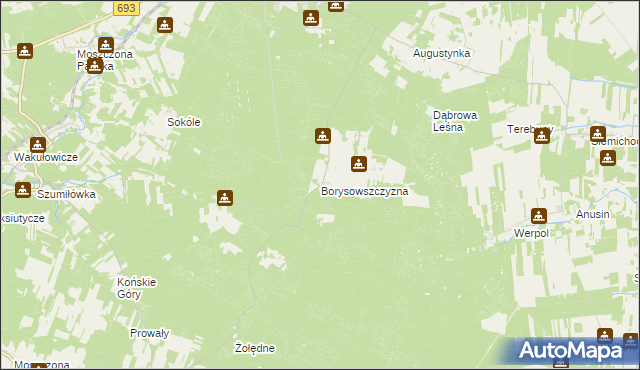Click the Sokóle place label
Image resolution: width=640 pixels, height=370 pixels.
(184, 122)
